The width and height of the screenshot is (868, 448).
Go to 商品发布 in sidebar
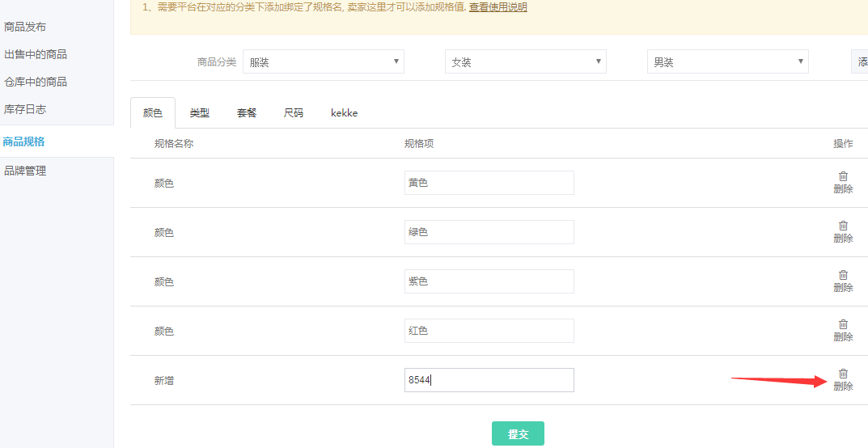[x=25, y=27]
